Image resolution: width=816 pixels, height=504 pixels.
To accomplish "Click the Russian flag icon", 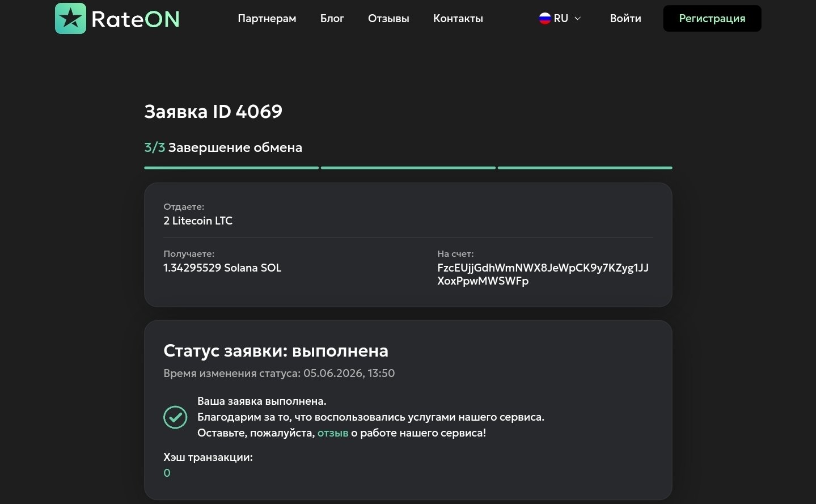I will coord(545,18).
